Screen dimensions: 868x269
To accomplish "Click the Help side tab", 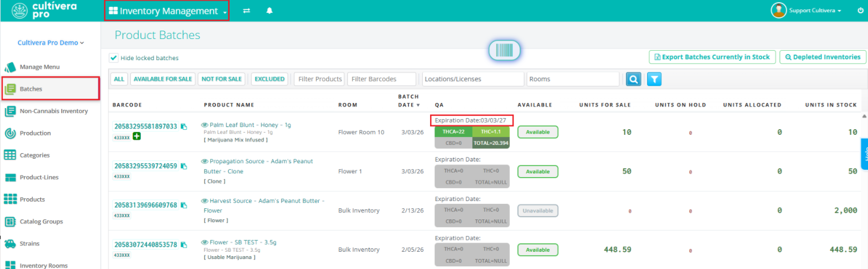I will point(864,154).
